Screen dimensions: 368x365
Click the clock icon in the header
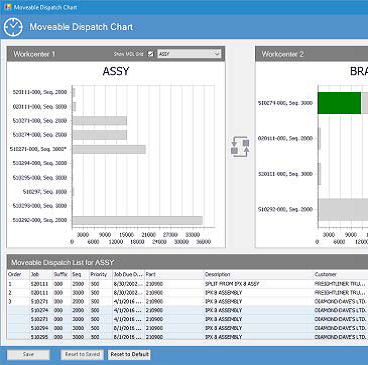13,27
